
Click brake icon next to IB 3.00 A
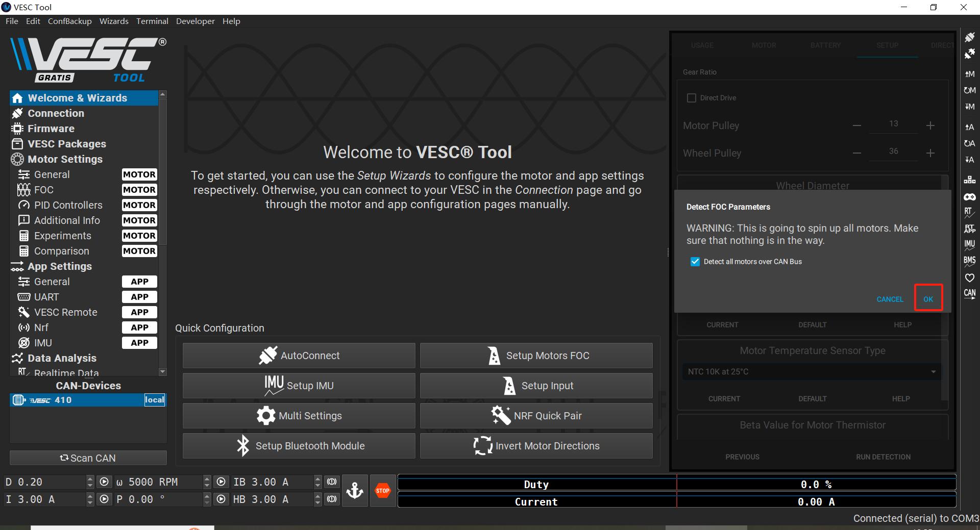click(x=332, y=482)
